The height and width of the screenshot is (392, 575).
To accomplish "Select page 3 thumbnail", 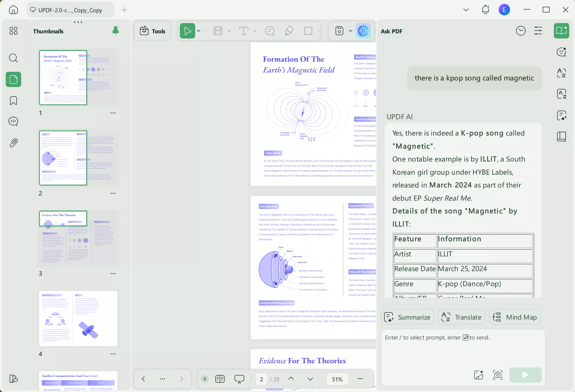I will tap(78, 238).
